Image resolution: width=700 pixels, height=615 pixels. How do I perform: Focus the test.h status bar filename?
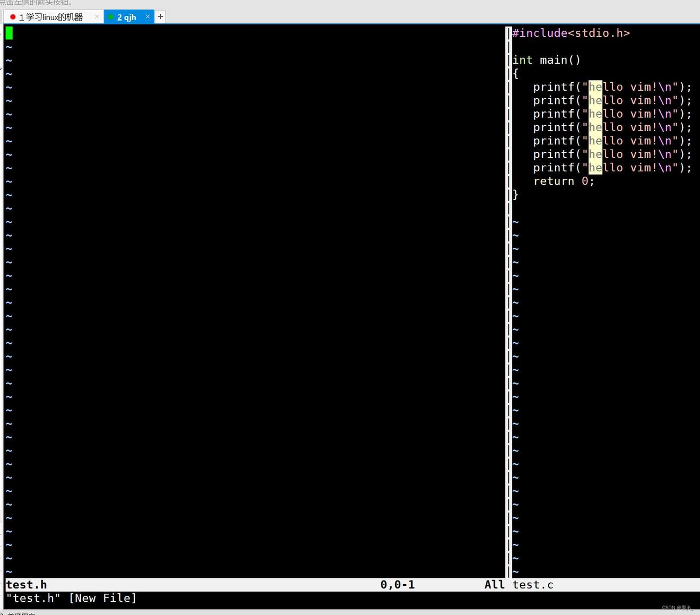click(x=27, y=585)
